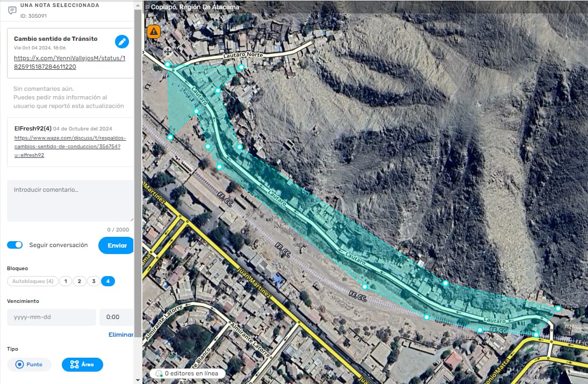
Task: Open the waze.com discuss link
Action: point(67,146)
